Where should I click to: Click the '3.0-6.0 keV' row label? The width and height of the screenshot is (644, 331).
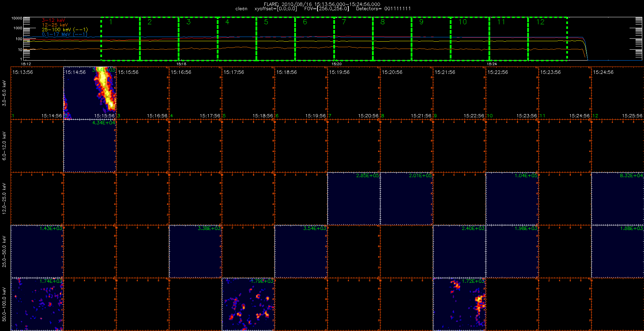[4, 93]
